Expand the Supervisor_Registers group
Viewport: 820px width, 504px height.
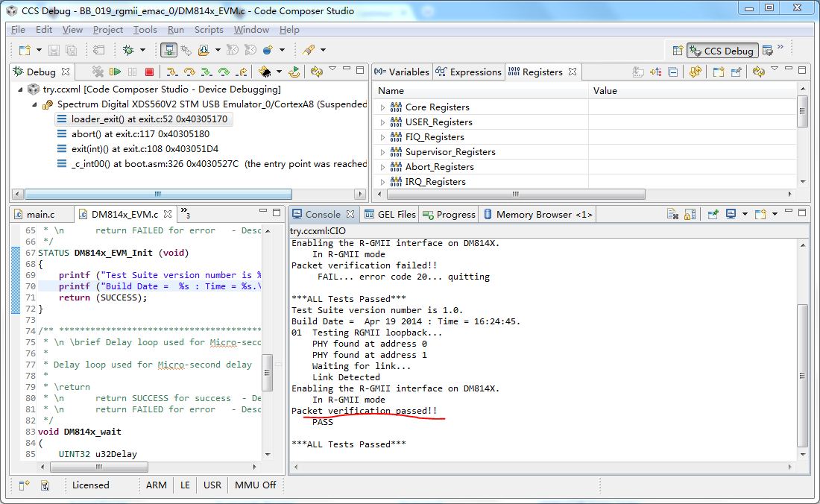(383, 152)
